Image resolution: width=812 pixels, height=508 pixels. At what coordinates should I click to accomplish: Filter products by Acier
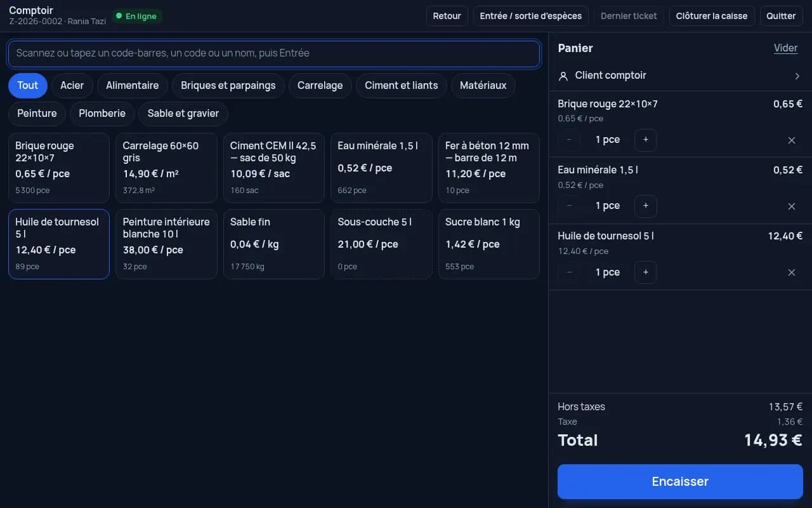72,85
